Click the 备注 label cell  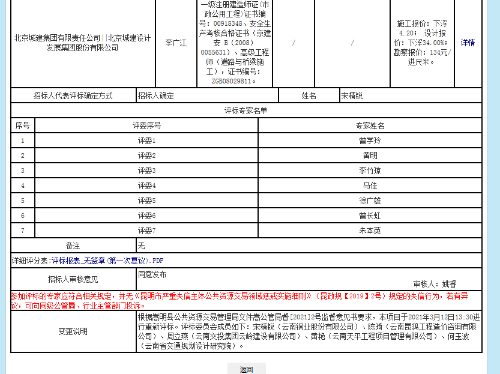[73, 246]
